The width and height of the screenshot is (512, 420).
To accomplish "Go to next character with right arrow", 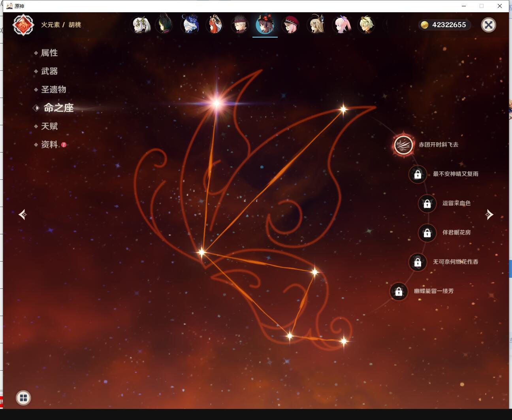I will coord(489,215).
